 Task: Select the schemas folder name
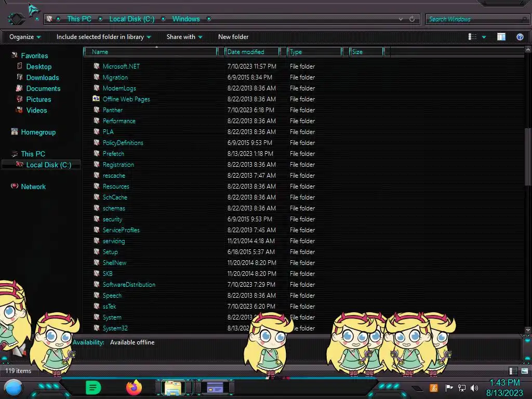114,208
